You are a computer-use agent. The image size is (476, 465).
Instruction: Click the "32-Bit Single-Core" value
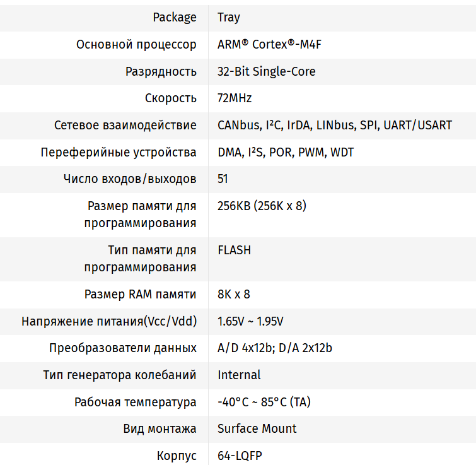[266, 71]
